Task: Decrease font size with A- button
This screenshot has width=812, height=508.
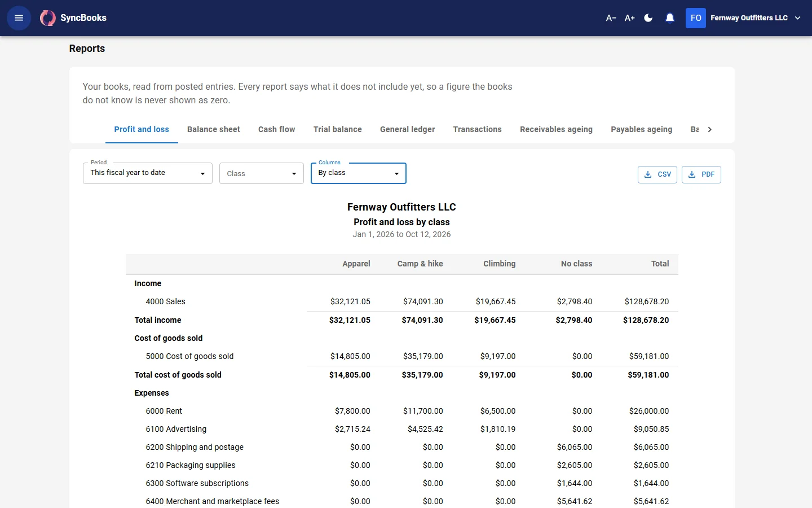Action: coord(611,18)
